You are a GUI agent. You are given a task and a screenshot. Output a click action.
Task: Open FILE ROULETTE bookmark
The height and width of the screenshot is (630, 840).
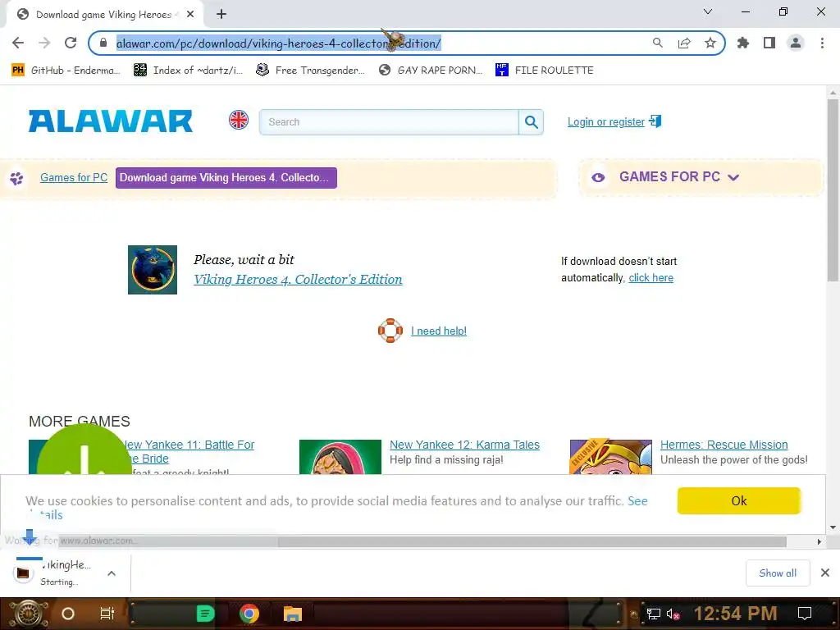click(x=545, y=71)
